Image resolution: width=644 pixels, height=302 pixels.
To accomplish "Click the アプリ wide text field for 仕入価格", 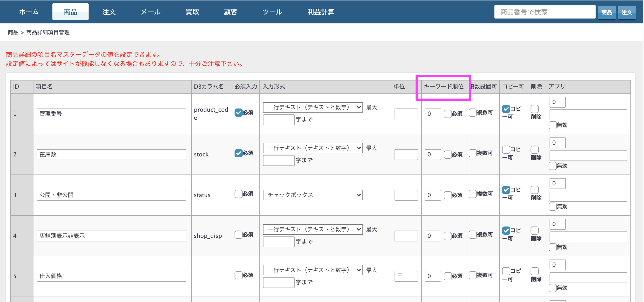I will coord(588,278).
